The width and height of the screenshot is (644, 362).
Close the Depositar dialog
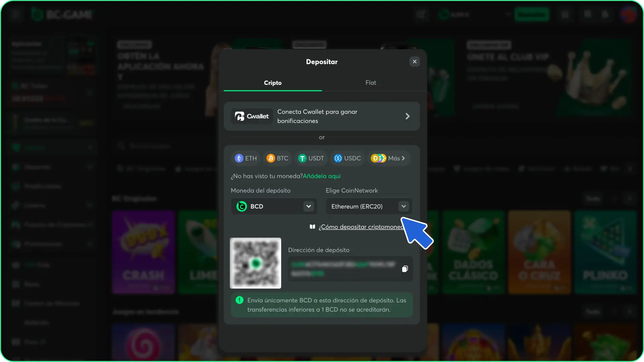pyautogui.click(x=415, y=61)
